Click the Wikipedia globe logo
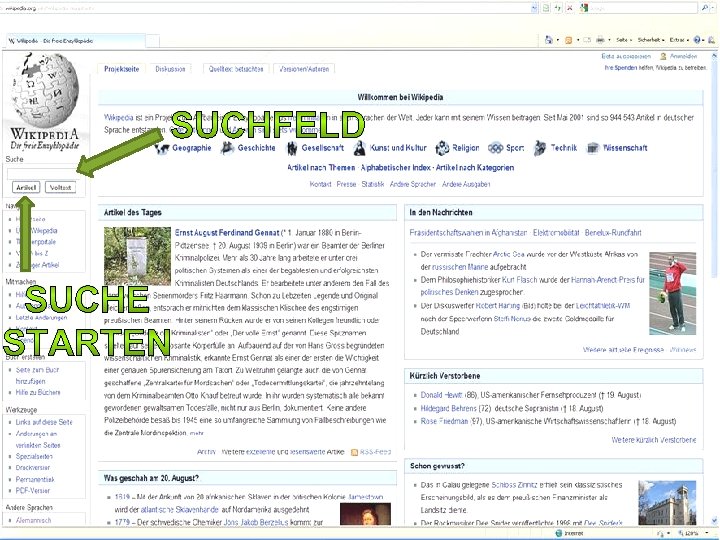 [45, 90]
